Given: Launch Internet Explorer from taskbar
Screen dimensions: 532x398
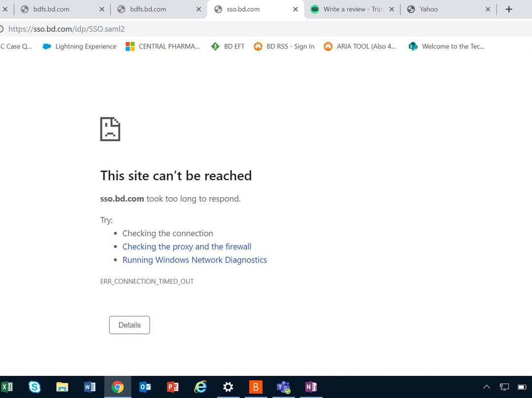Looking at the screenshot, I should 200,387.
